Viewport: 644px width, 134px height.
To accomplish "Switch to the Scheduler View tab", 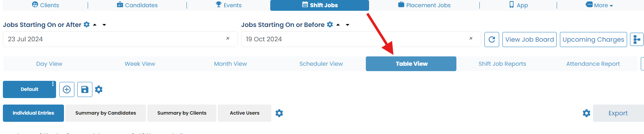I will click(321, 64).
